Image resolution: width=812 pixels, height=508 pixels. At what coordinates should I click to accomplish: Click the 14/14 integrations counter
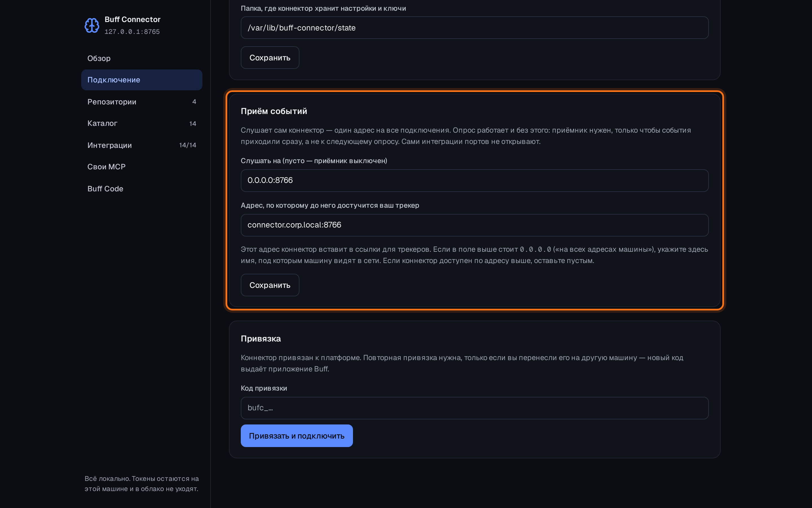tap(187, 145)
